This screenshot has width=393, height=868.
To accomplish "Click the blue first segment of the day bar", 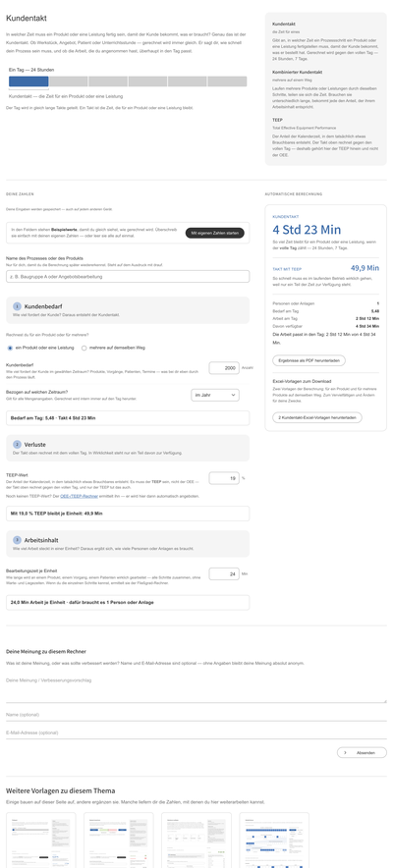I will 28,81.
